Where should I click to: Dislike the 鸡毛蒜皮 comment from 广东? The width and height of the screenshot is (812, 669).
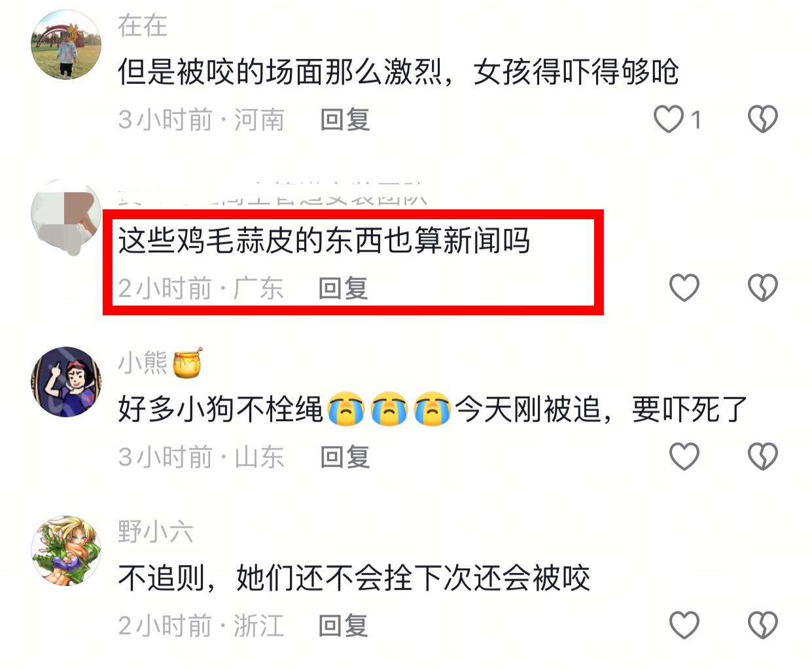pos(762,288)
